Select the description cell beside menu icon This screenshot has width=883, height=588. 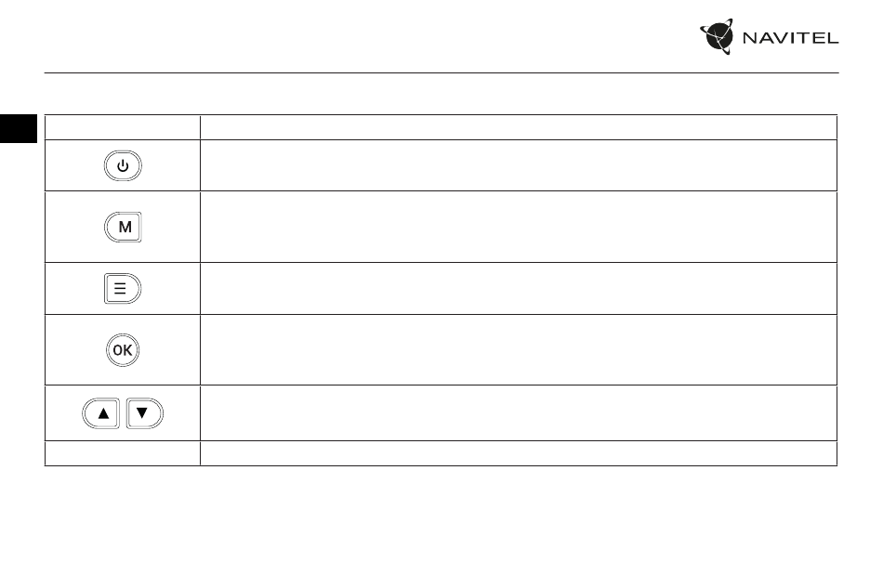click(519, 289)
